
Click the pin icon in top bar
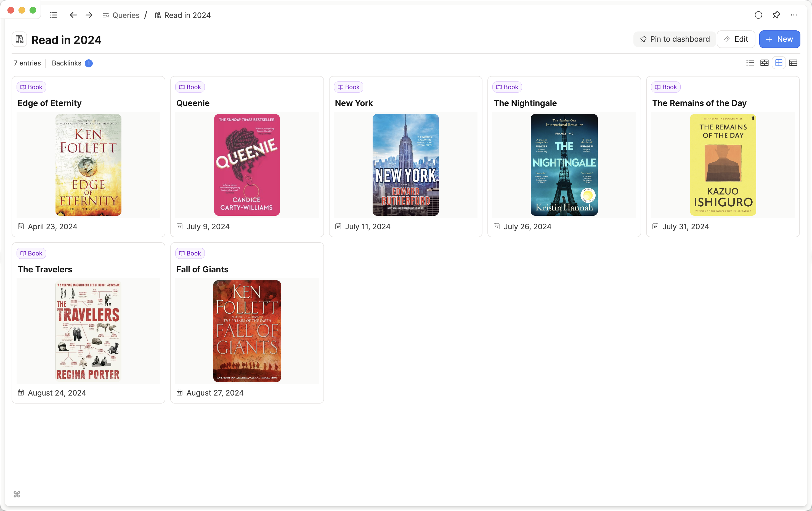click(x=776, y=15)
